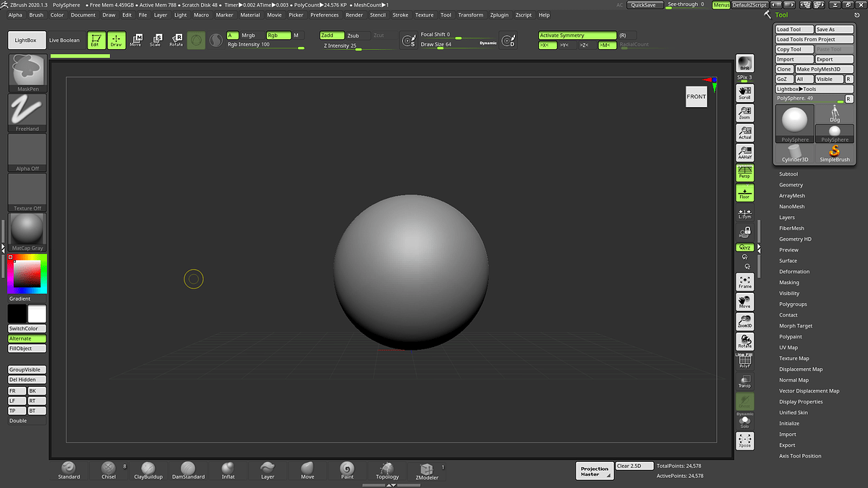Viewport: 868px width, 488px height.
Task: Select the Layer brush
Action: point(268,471)
